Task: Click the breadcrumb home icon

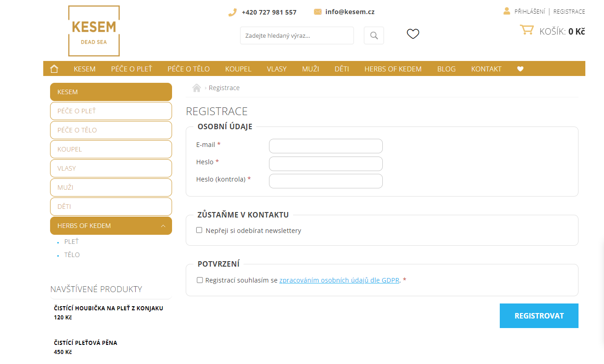Action: pyautogui.click(x=197, y=88)
